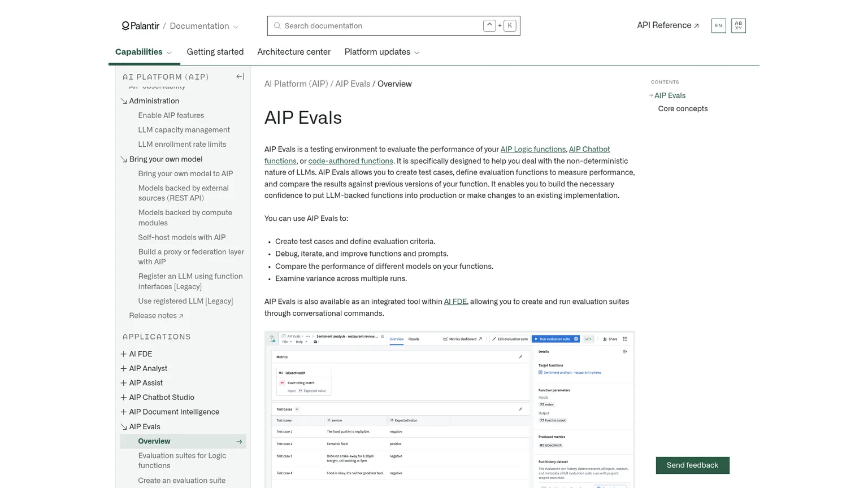The width and height of the screenshot is (868, 488).
Task: Jump to AIP Evals in contents
Action: tap(670, 96)
